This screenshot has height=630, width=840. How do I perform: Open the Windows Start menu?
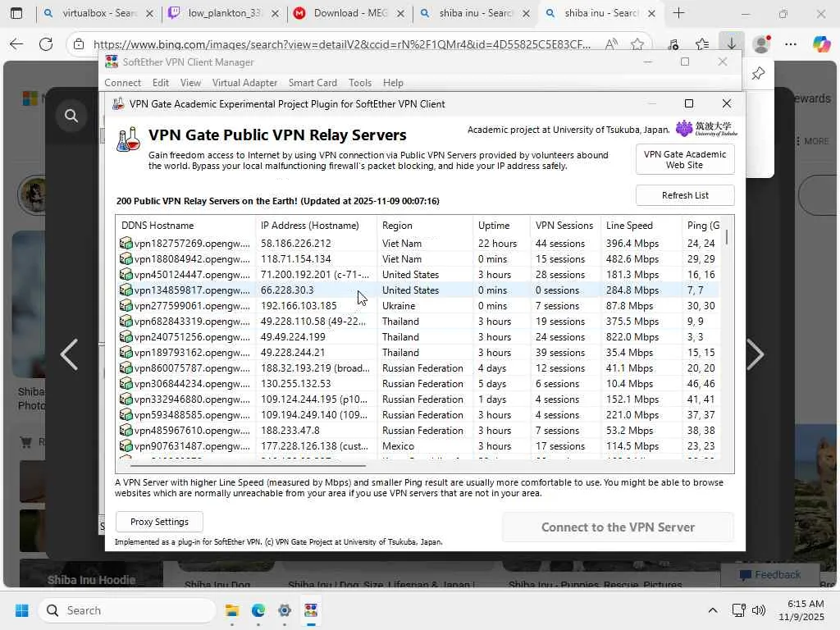[22, 610]
